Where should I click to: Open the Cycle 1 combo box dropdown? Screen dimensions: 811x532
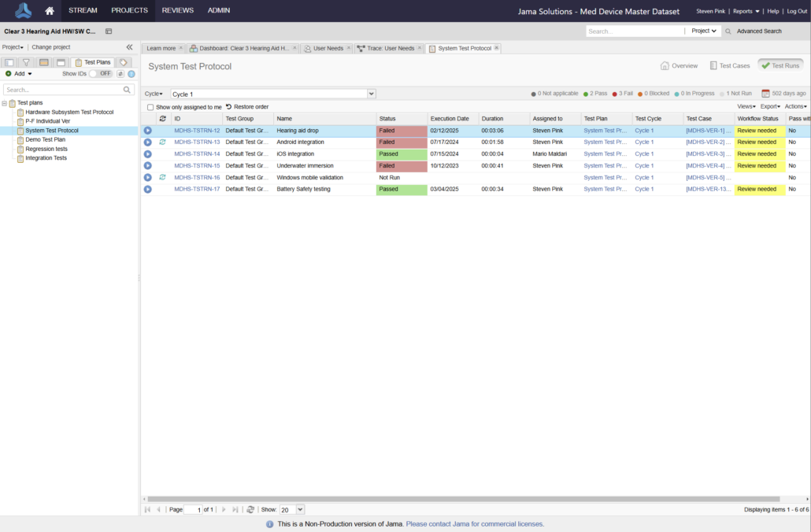[x=372, y=94]
